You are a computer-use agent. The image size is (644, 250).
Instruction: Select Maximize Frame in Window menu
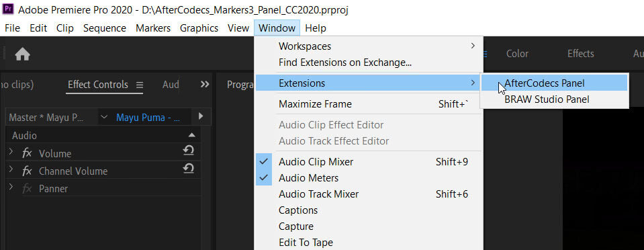point(369,104)
